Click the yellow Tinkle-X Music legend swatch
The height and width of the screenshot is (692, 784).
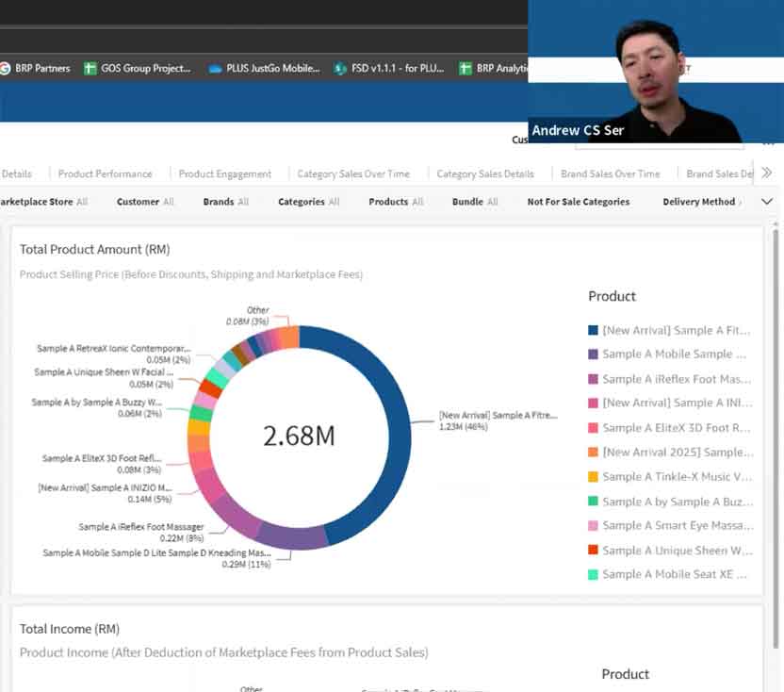(x=594, y=477)
